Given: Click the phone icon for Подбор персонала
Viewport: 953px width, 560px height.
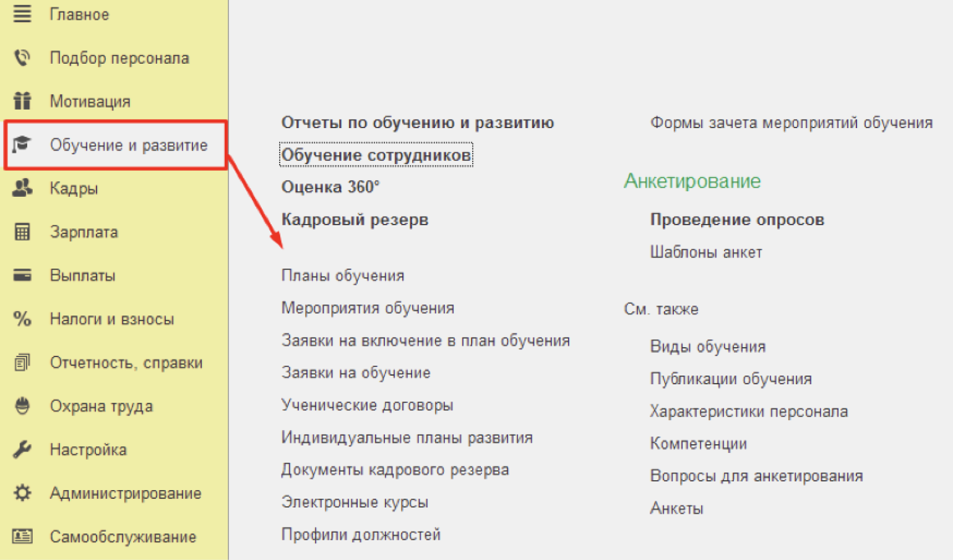Looking at the screenshot, I should tap(22, 58).
